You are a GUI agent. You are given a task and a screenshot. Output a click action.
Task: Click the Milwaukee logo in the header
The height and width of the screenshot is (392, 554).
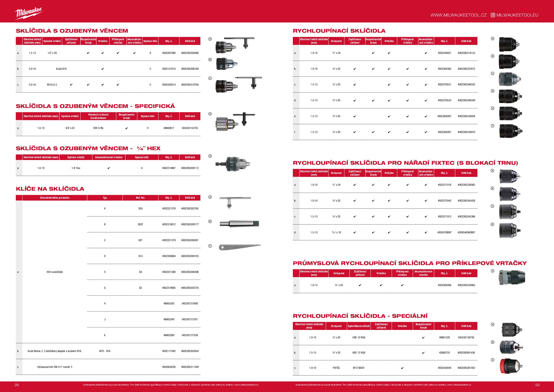click(x=29, y=13)
